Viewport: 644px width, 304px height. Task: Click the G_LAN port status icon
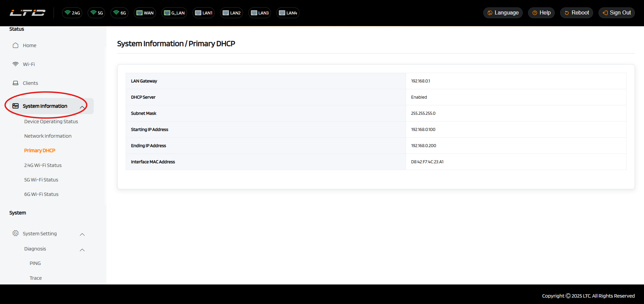point(174,13)
